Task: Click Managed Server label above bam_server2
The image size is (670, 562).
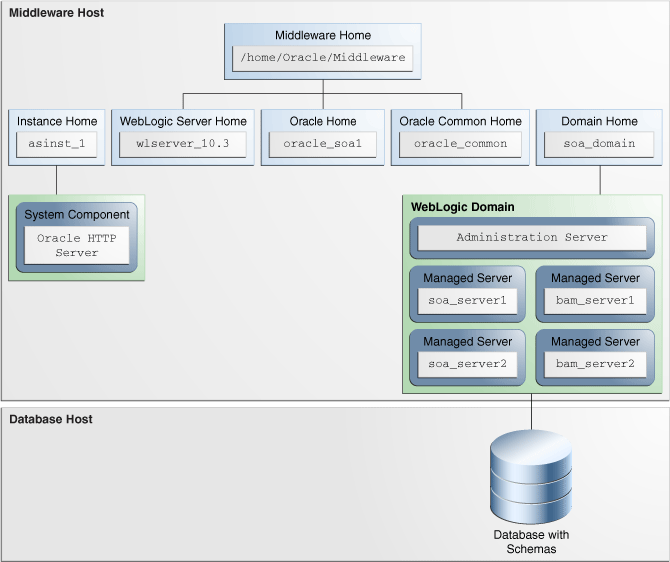Action: click(x=595, y=341)
